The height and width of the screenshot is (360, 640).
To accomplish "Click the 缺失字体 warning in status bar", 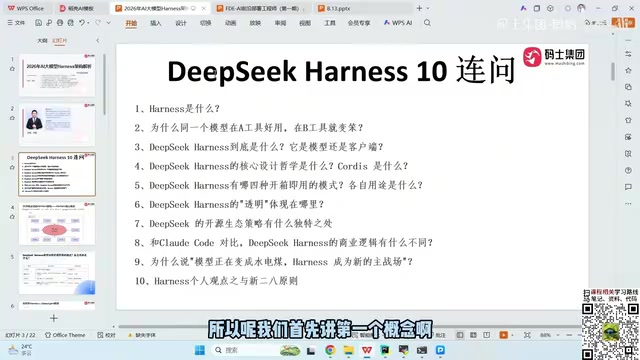I will [x=142, y=335].
